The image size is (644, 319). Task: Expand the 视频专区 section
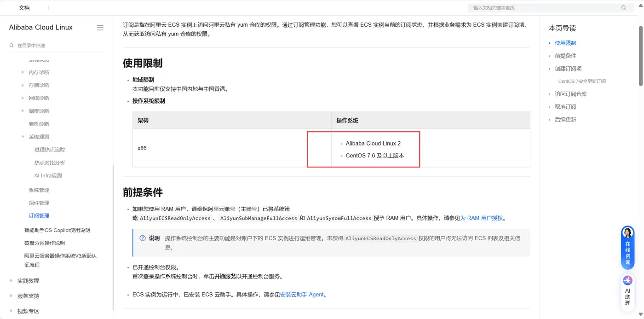click(x=11, y=311)
